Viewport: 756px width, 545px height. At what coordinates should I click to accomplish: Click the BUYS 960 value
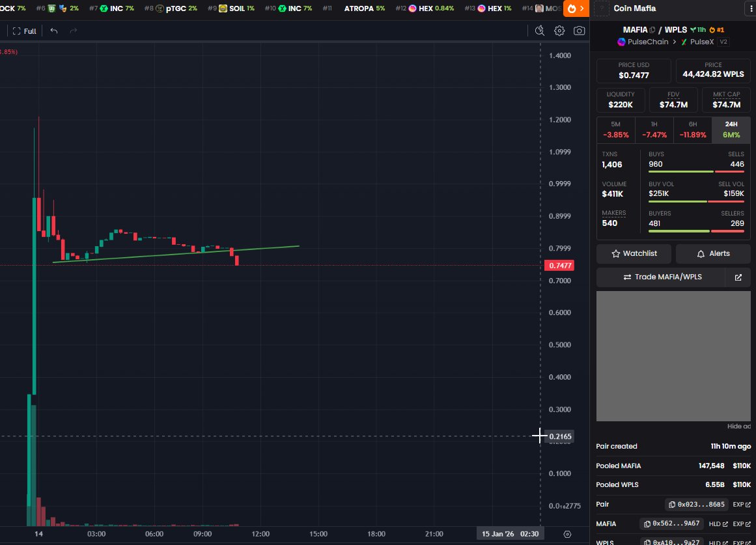(x=656, y=164)
